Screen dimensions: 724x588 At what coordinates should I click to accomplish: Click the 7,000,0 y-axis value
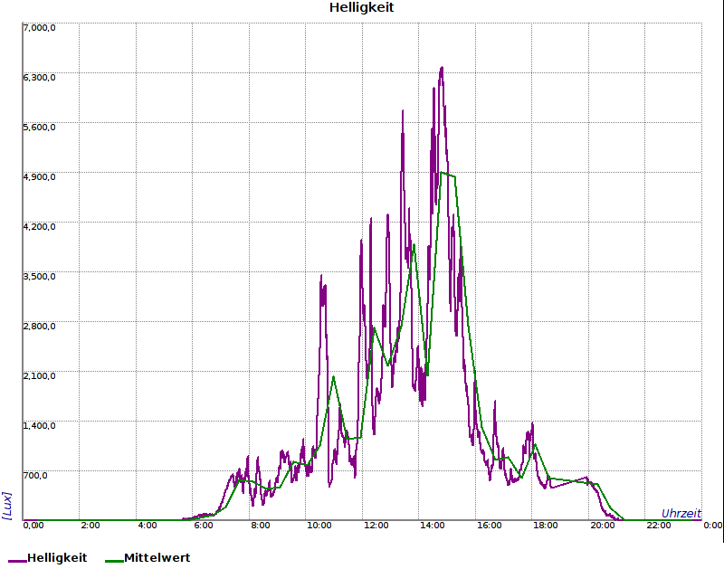coord(39,28)
